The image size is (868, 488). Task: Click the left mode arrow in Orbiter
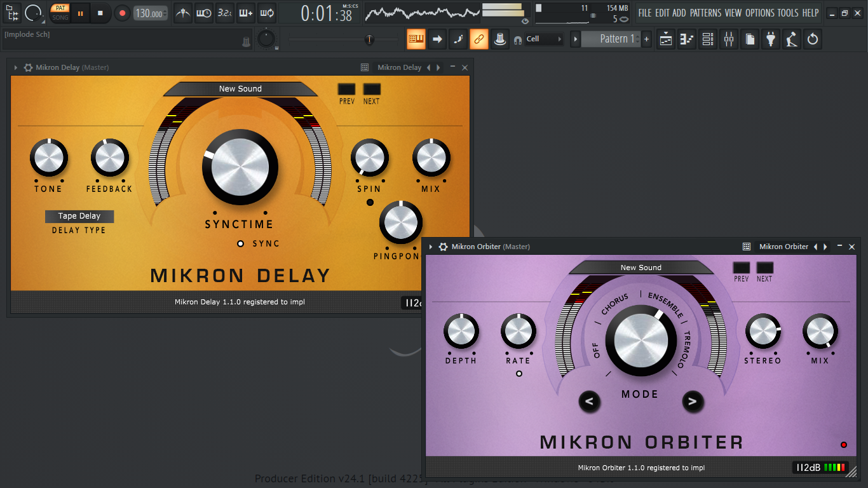(x=589, y=401)
